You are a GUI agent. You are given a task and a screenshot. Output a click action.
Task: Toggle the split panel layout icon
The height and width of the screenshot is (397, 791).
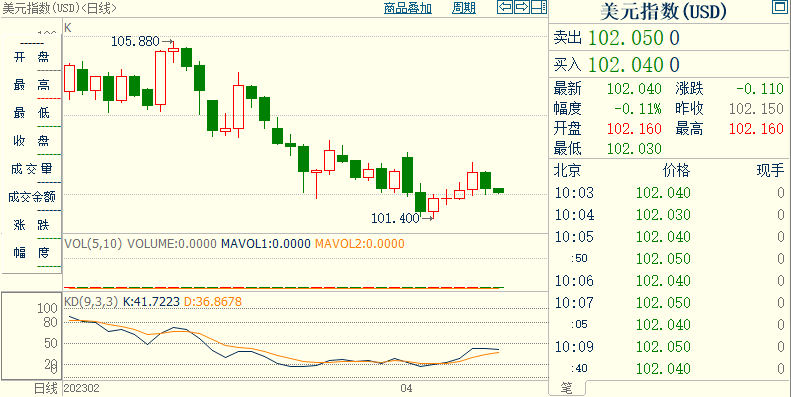[x=539, y=7]
